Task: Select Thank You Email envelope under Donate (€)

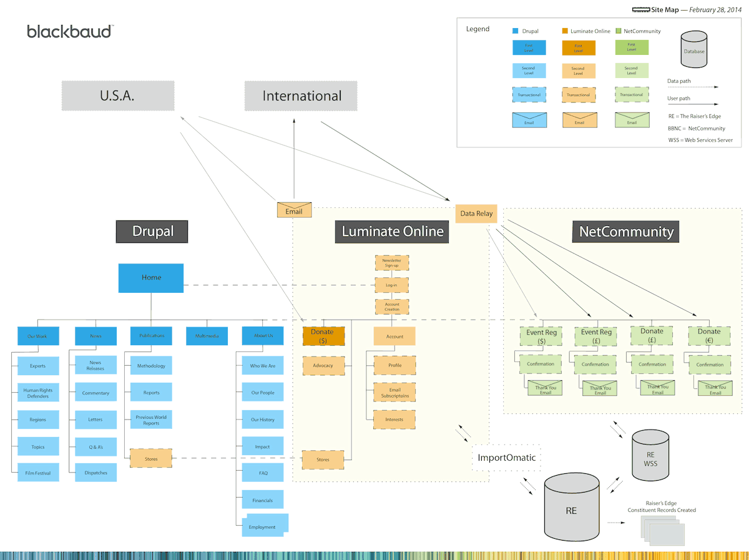Action: coord(715,388)
